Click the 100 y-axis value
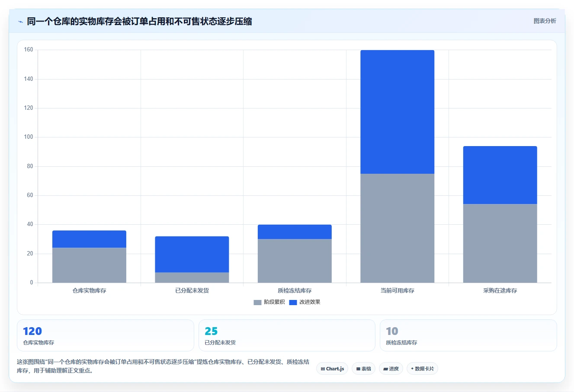 point(29,137)
